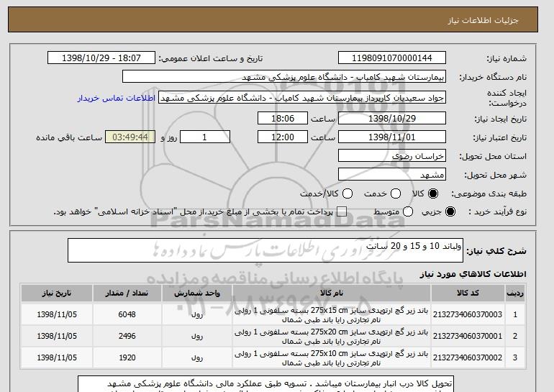Viewport: 554px width, 392px height.
Task: Click quantity 1920 in row 3
Action: click(127, 357)
